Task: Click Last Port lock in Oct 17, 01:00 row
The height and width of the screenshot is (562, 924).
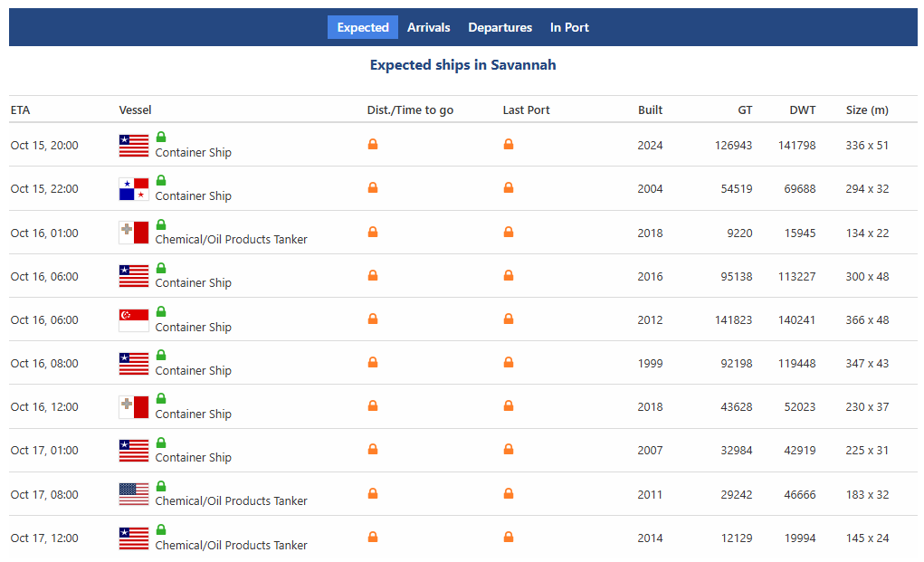Action: [x=508, y=450]
